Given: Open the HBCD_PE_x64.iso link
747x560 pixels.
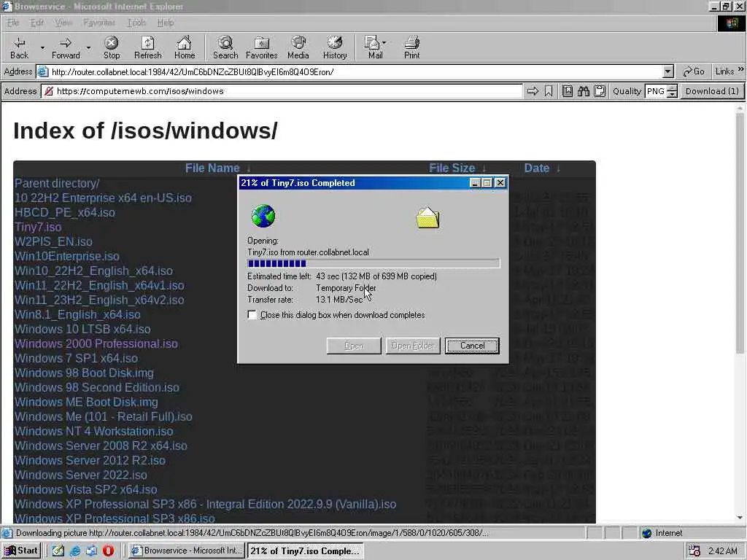Looking at the screenshot, I should click(65, 212).
